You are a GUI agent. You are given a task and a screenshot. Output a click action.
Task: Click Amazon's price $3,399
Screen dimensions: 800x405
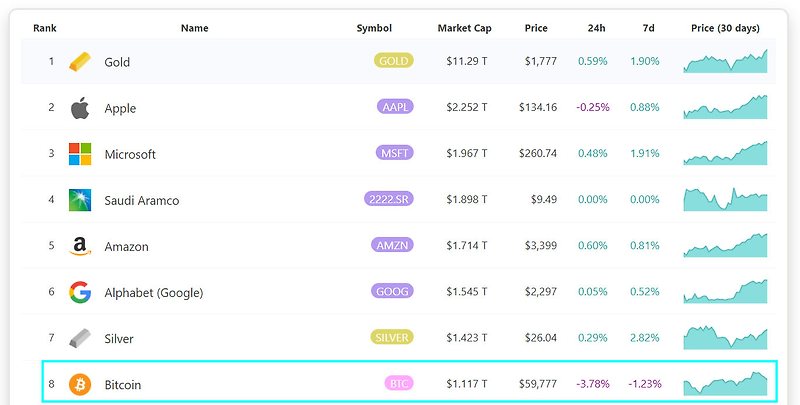[x=541, y=245]
